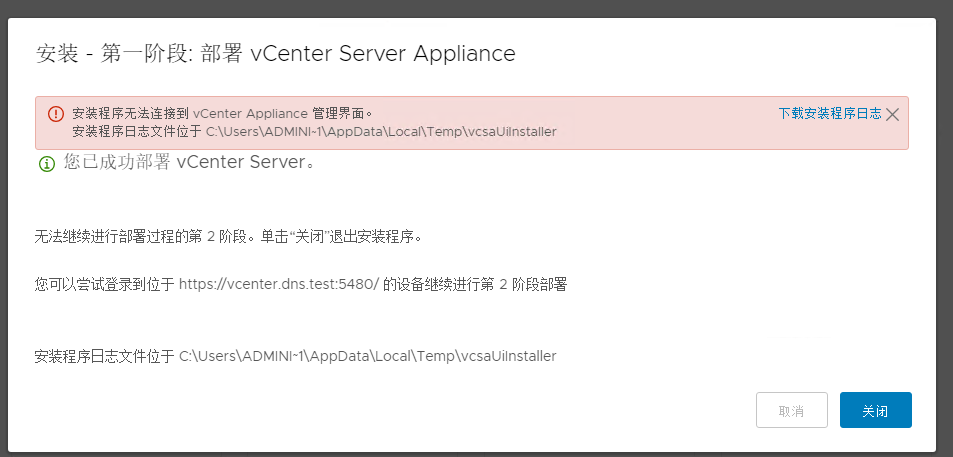The width and height of the screenshot is (953, 457).
Task: Click the 安装程序无法连接到 error message text
Action: [130, 113]
